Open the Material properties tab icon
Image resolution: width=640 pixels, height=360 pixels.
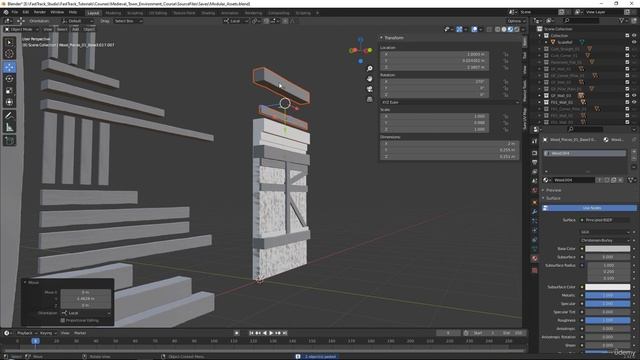(x=534, y=258)
